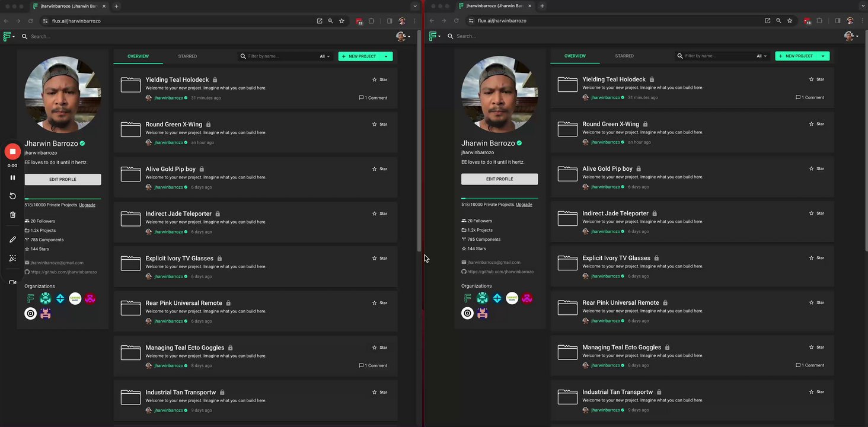
Task: Star the Rear Pink Universal Remote project in right window
Action: pyautogui.click(x=816, y=302)
